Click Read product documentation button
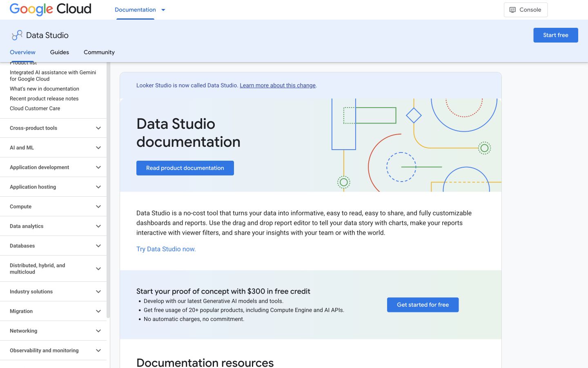Viewport: 588px width, 368px height. point(185,168)
